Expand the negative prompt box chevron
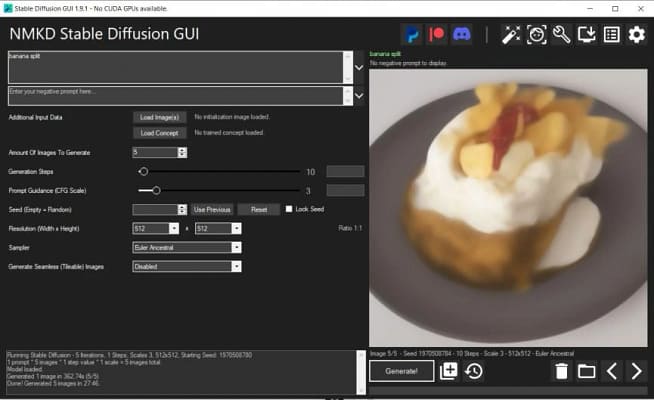Viewport: 654px width, 400px height. tap(359, 96)
